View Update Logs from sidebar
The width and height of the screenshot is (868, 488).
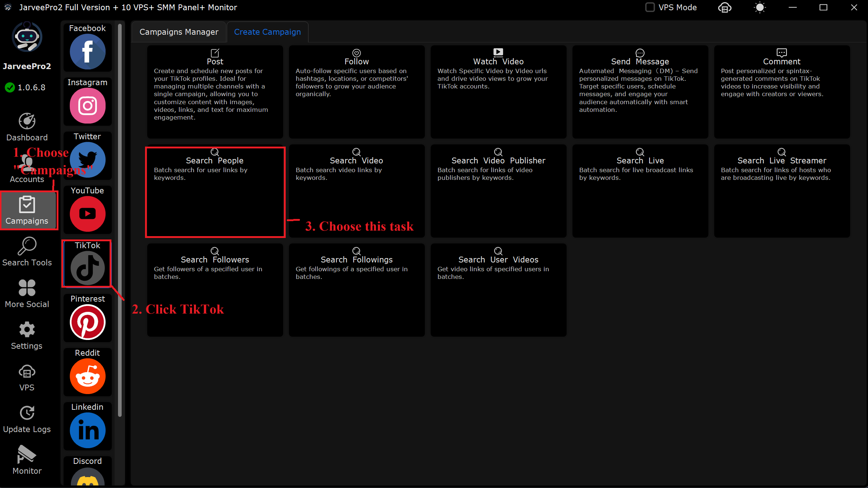pos(27,419)
